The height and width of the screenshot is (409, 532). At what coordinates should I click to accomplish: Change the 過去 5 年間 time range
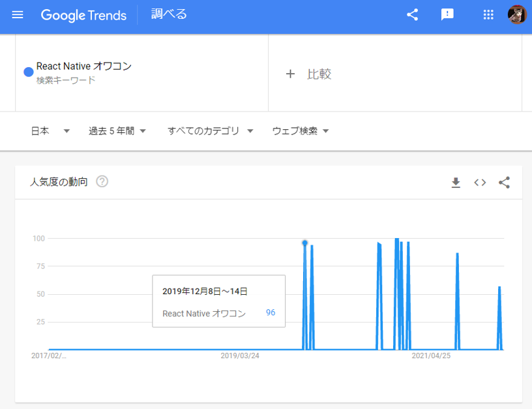(117, 131)
